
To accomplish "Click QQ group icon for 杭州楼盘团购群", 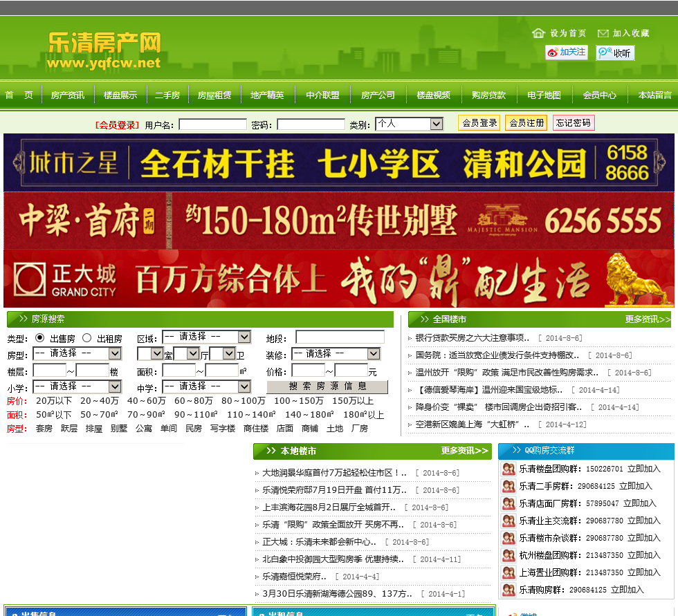I will (508, 556).
